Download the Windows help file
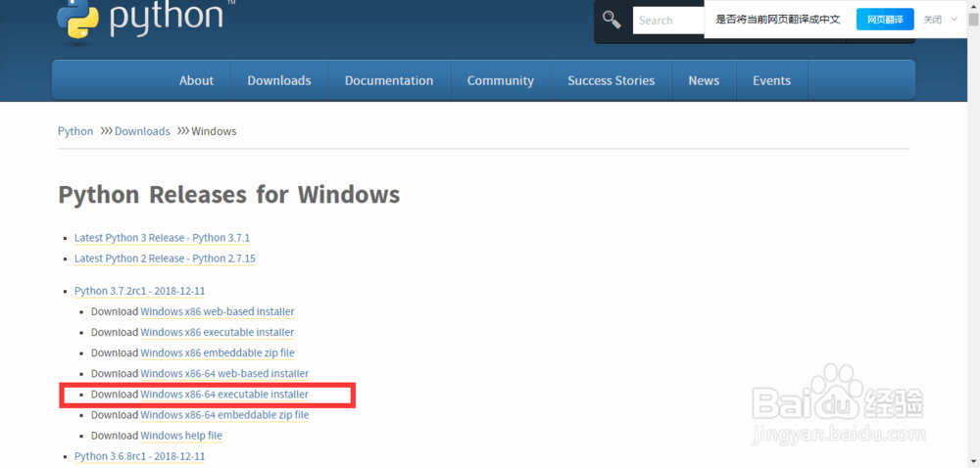 pyautogui.click(x=181, y=436)
